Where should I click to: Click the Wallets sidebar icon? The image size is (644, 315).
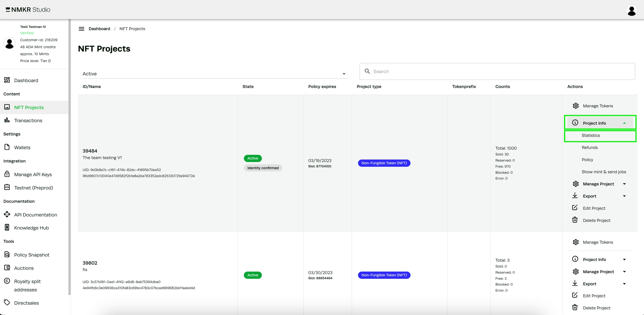7,147
